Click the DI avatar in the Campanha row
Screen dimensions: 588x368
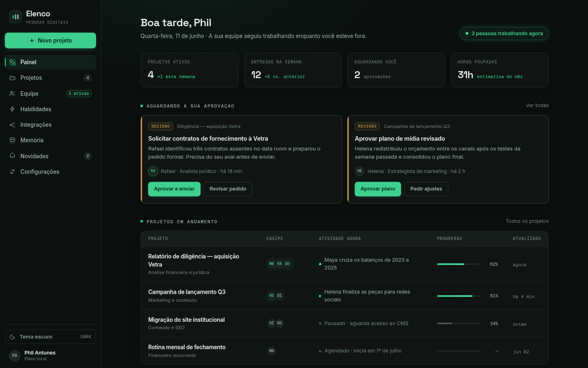point(279,296)
